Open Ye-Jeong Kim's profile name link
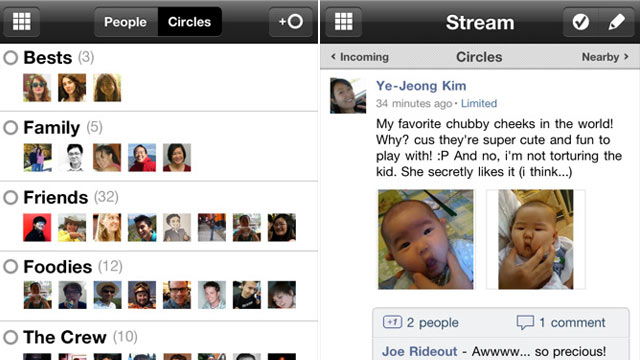The image size is (640, 360). [421, 86]
